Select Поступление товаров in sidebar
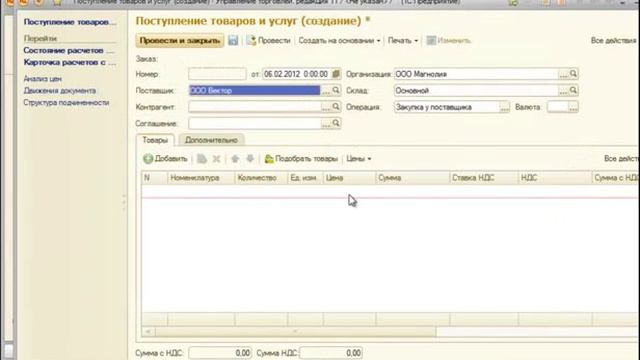The image size is (640, 360). pyautogui.click(x=69, y=22)
